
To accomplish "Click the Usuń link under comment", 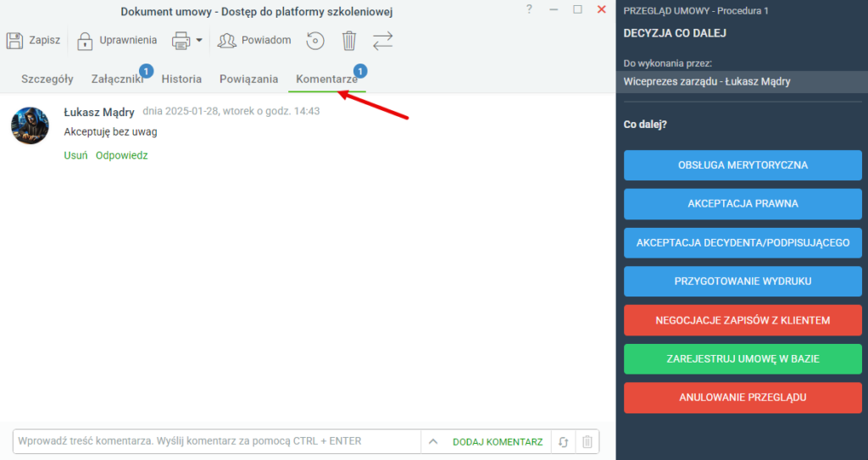I will (75, 156).
